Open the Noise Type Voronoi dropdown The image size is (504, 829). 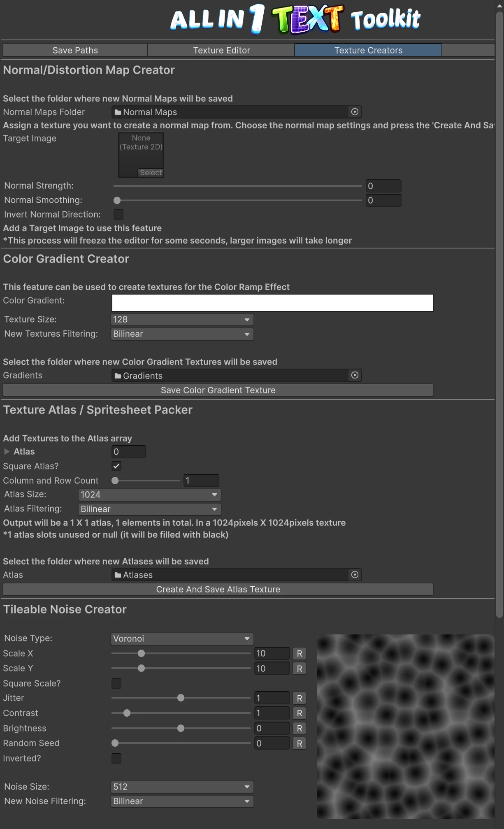(182, 639)
